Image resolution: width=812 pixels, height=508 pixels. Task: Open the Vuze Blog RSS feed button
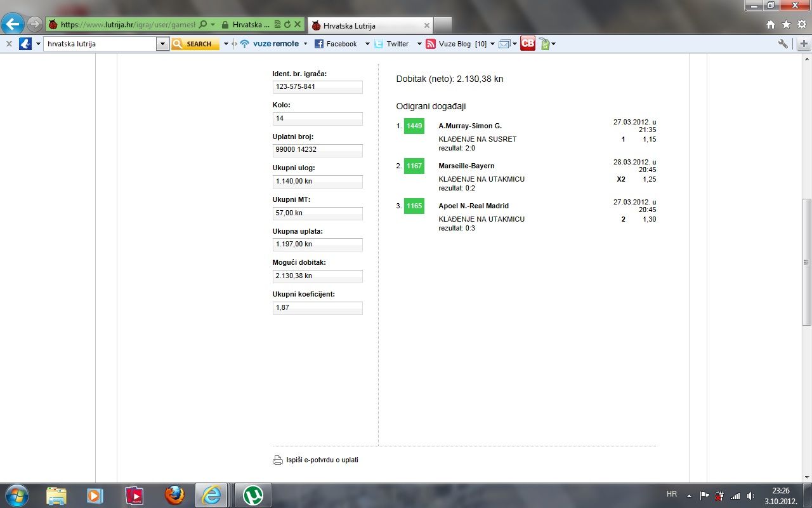click(455, 44)
